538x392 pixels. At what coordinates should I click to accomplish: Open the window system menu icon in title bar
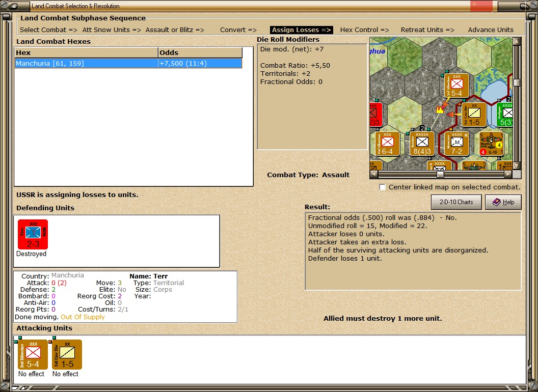(13, 6)
